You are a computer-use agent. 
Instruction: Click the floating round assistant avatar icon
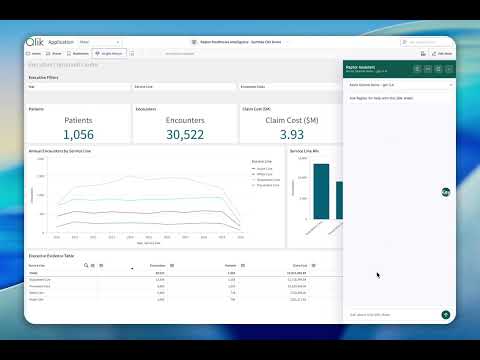446,192
